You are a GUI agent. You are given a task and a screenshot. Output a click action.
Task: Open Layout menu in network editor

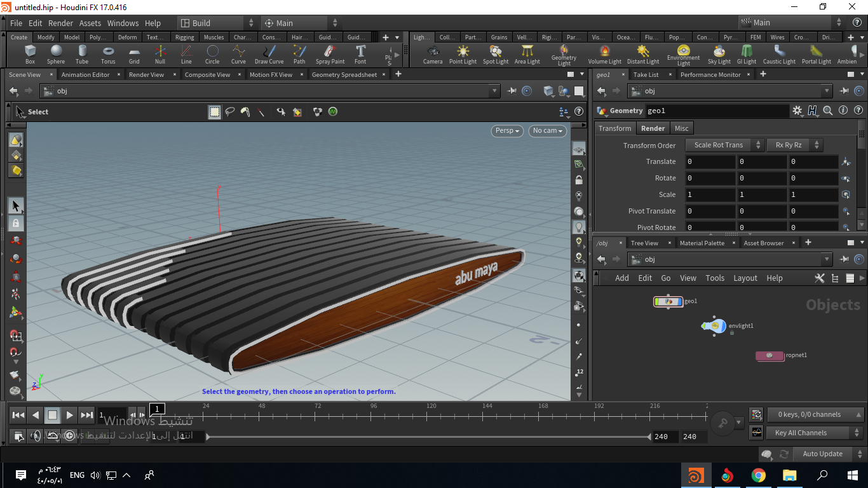click(x=745, y=278)
